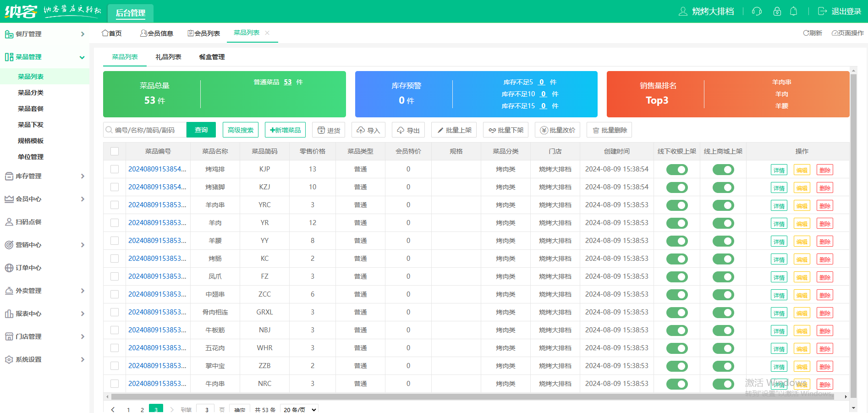
Task: Click the 门店管理 store icon
Action: point(9,336)
